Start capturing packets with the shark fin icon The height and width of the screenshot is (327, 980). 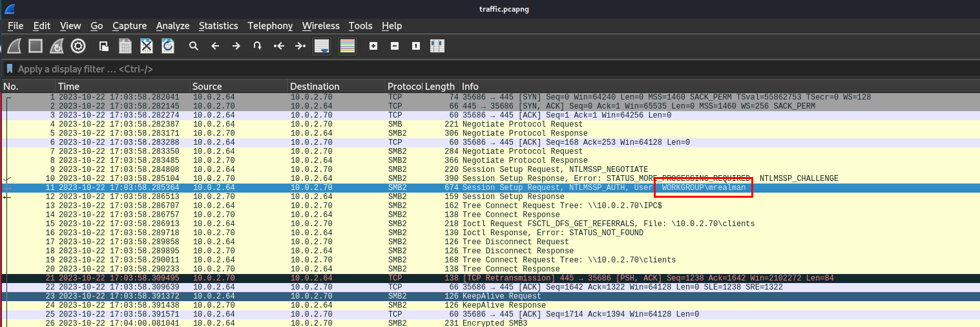point(14,46)
